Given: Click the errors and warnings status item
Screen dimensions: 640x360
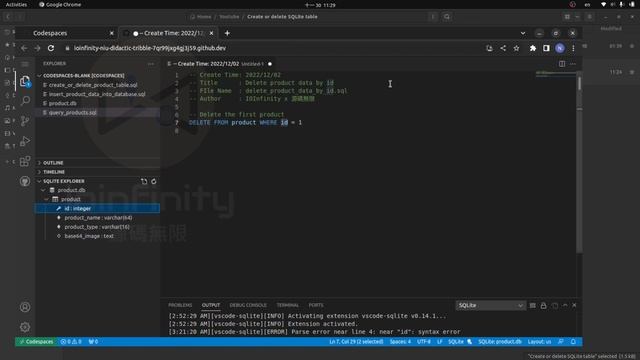Looking at the screenshot, I should [71, 342].
